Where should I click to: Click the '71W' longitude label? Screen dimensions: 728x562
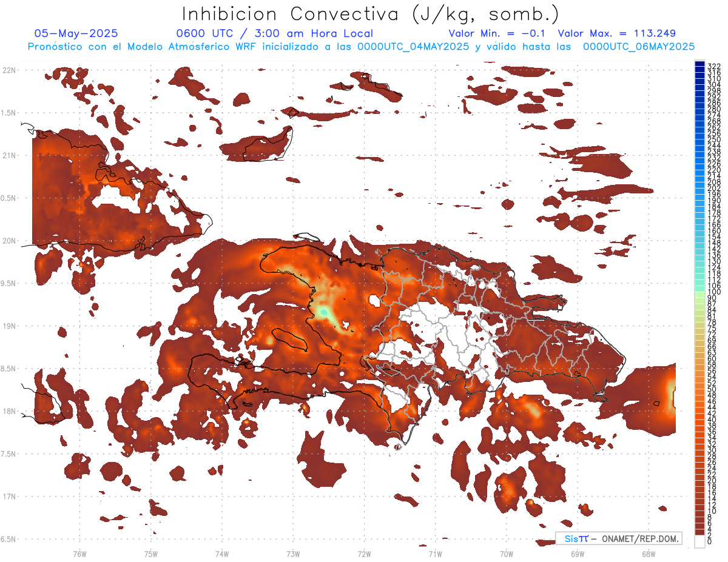tap(435, 553)
